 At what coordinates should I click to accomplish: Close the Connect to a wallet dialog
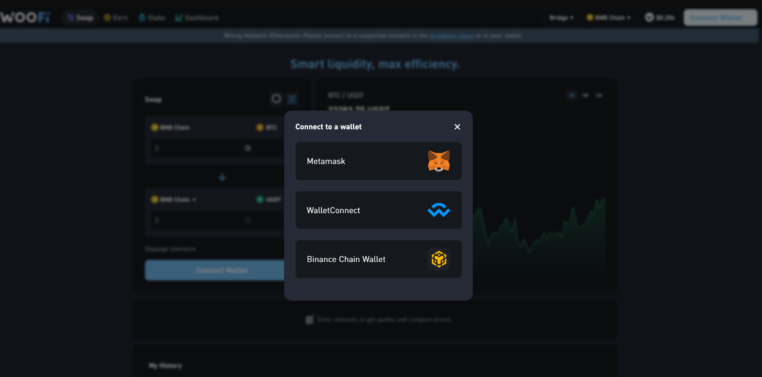point(457,127)
